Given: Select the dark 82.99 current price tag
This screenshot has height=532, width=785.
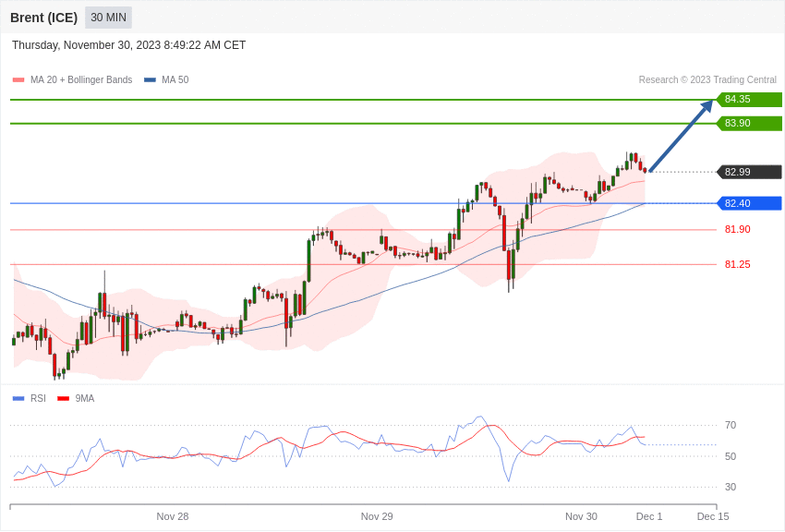Looking at the screenshot, I should coord(749,172).
